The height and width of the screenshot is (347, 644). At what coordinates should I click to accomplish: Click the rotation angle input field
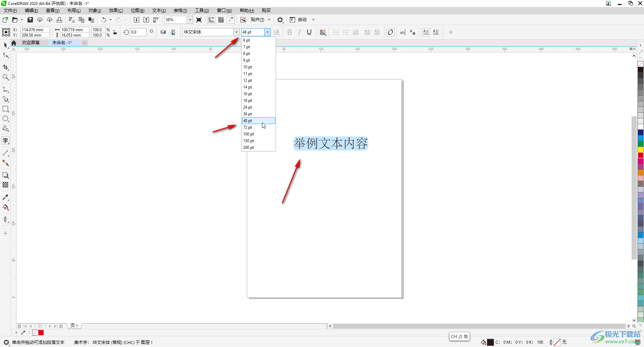point(138,32)
